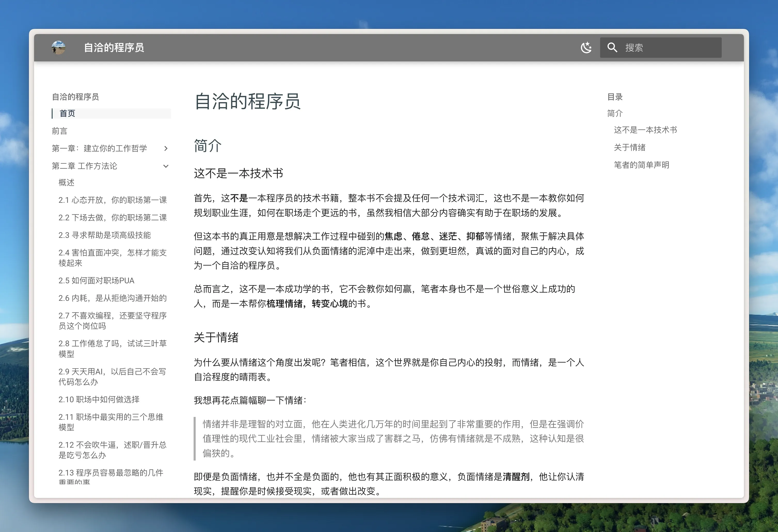Expand the 第一章 chapter chevron arrow

tap(166, 149)
